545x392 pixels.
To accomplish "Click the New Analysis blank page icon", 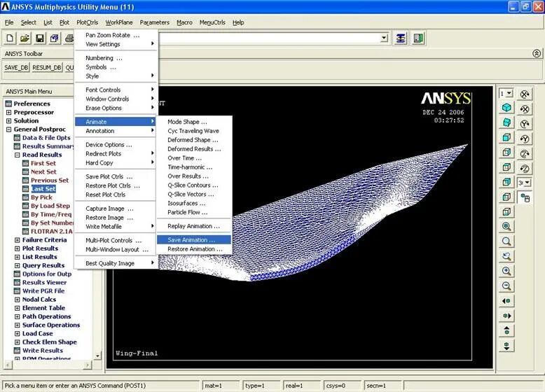I will click(x=10, y=38).
